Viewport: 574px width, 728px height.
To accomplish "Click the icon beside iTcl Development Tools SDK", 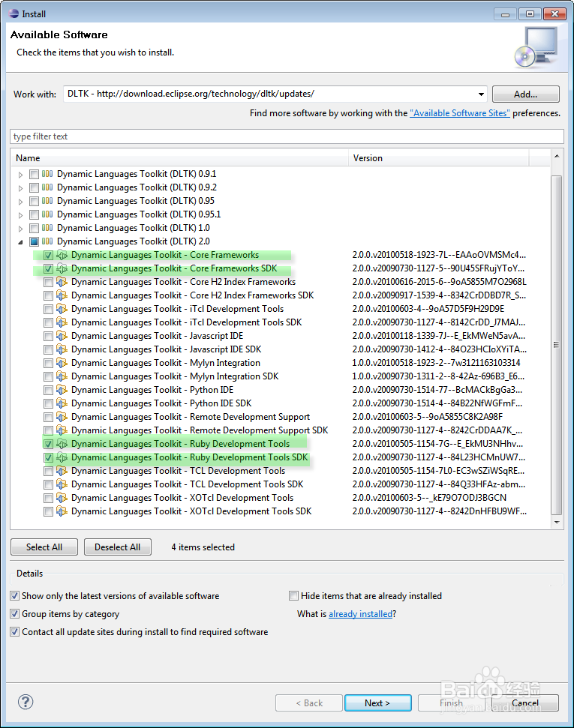I will point(62,322).
